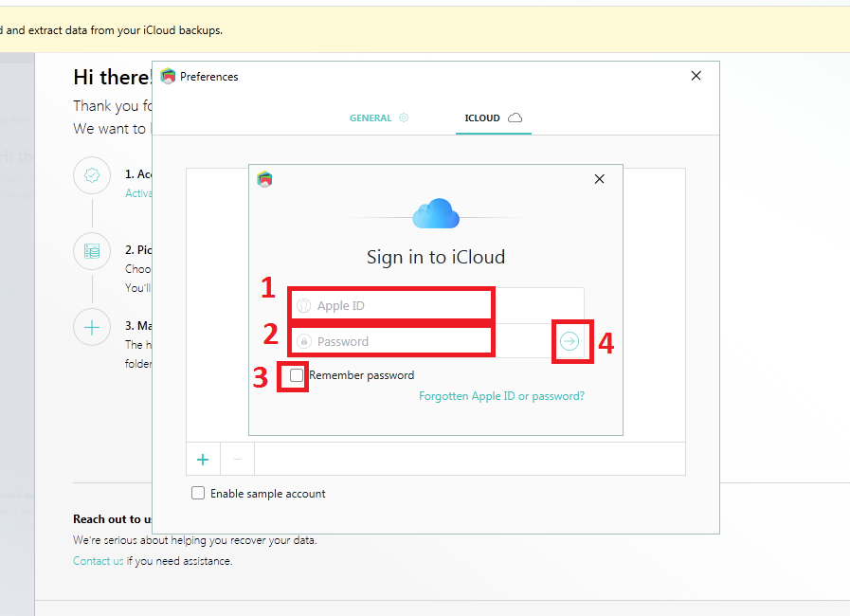The image size is (850, 616).
Task: Click the Apple ID input field
Action: (438, 306)
